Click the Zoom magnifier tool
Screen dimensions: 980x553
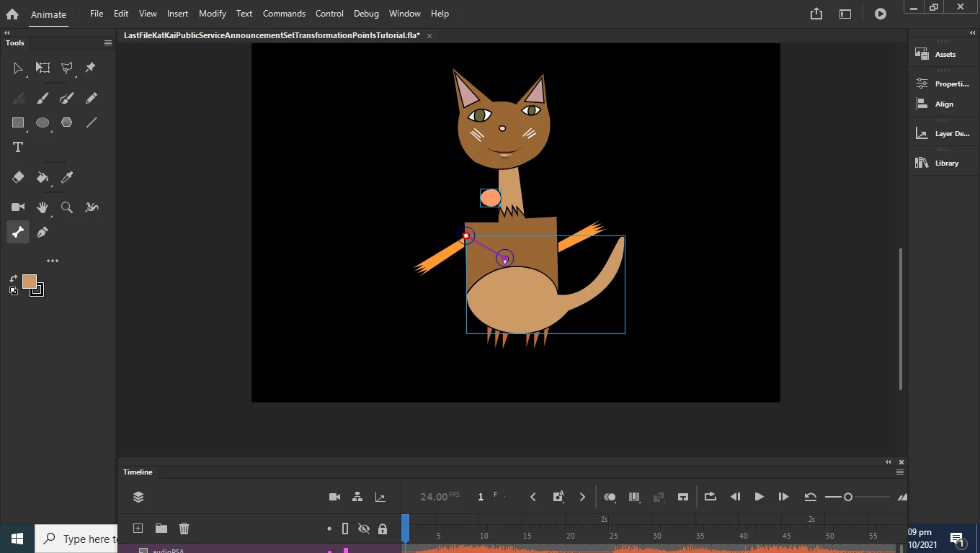pos(67,207)
